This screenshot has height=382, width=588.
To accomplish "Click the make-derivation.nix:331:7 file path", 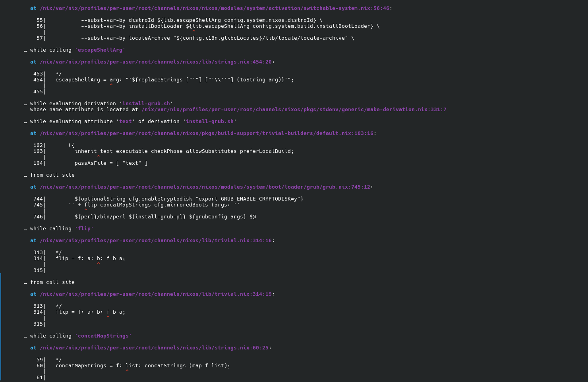I will (x=294, y=109).
